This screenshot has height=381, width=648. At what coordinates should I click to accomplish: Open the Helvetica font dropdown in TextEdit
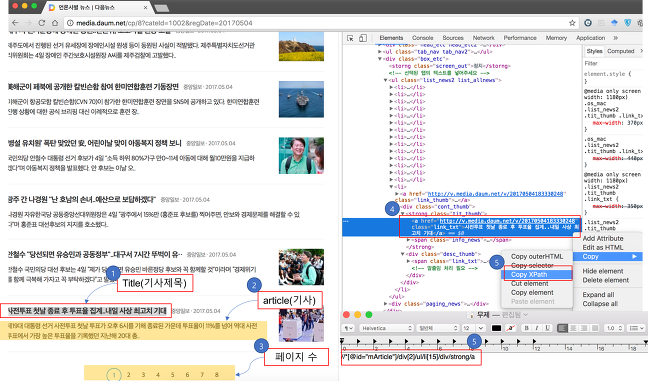click(386, 328)
